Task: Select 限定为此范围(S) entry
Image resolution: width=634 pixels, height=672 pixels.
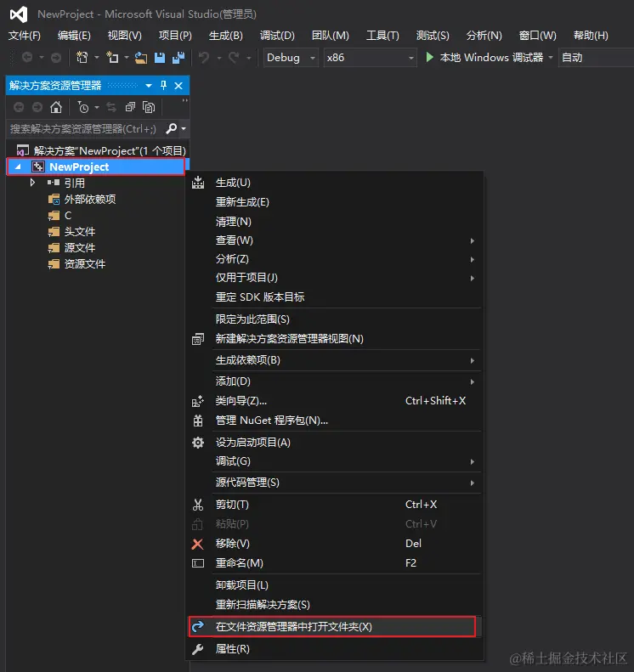Action: [x=336, y=319]
